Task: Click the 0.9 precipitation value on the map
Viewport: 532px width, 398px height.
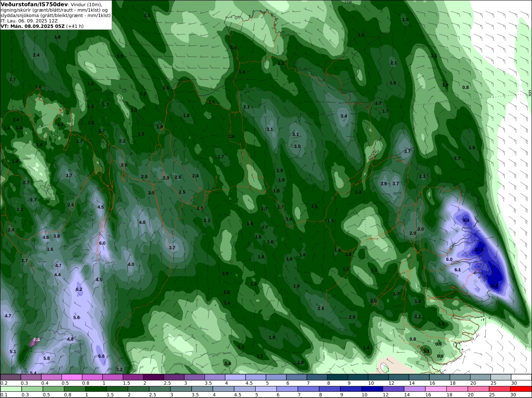Action: click(x=438, y=344)
